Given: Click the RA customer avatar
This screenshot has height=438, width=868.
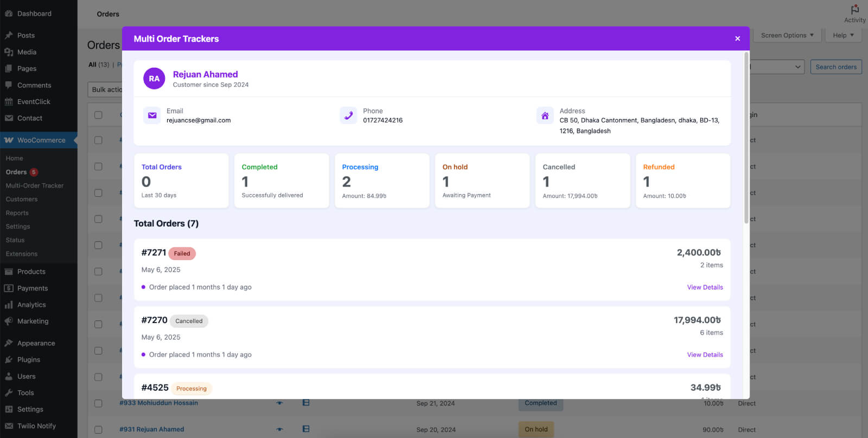Looking at the screenshot, I should 154,79.
